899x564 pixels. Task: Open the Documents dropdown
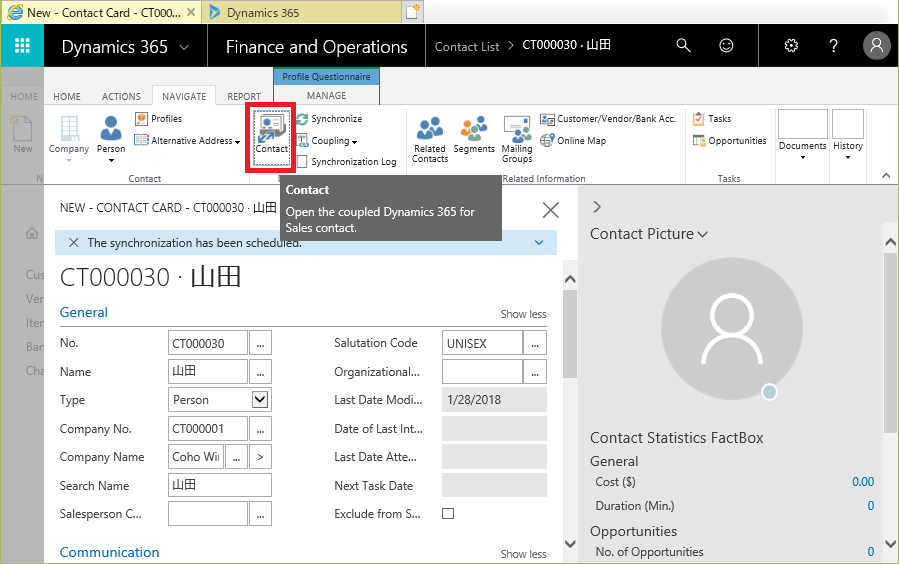802,136
